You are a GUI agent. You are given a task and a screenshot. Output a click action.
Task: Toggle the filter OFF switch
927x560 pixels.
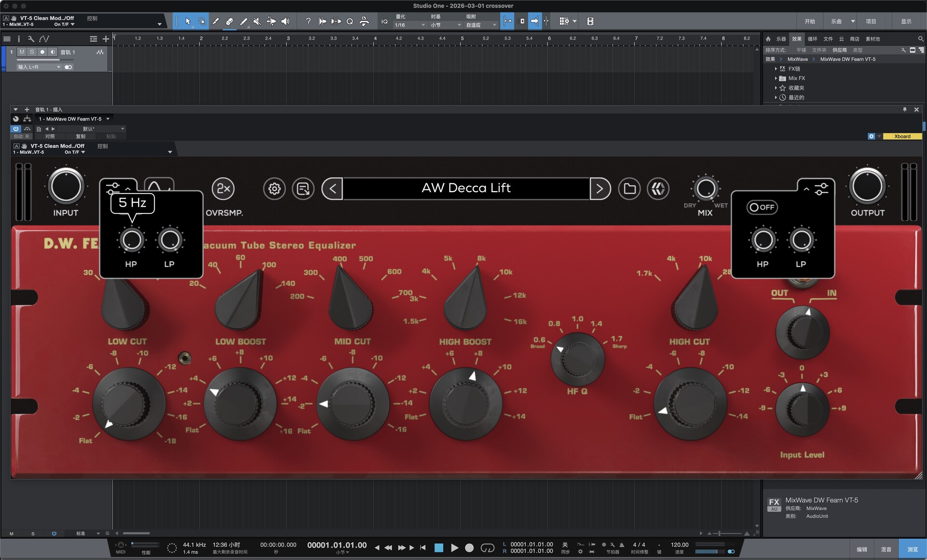point(762,208)
